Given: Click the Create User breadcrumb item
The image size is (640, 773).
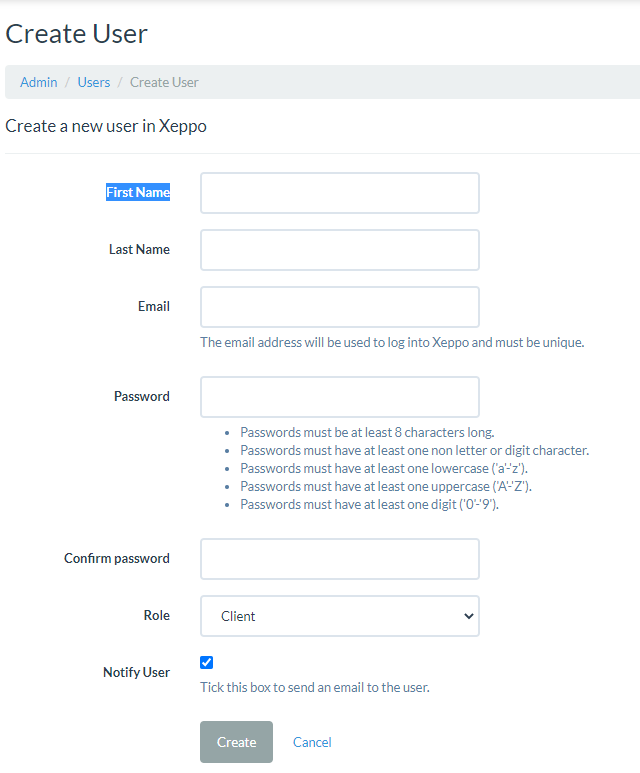Looking at the screenshot, I should click(x=164, y=82).
